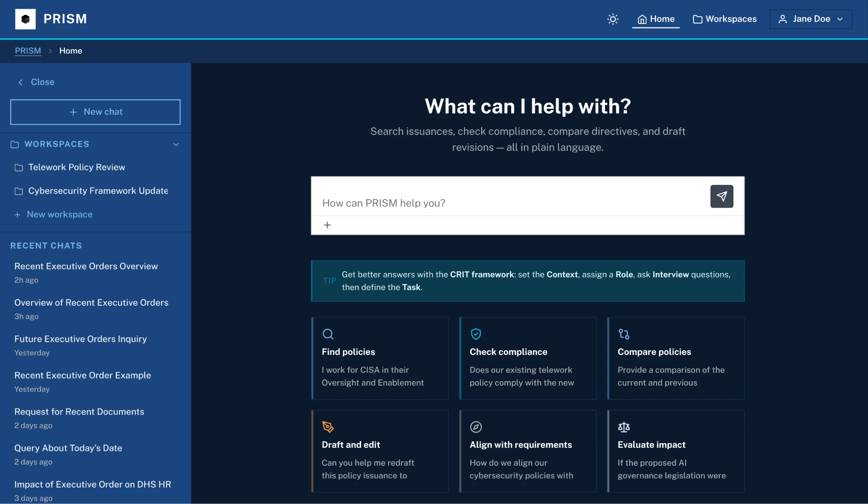
Task: Select the Evaluate impact card
Action: click(676, 451)
